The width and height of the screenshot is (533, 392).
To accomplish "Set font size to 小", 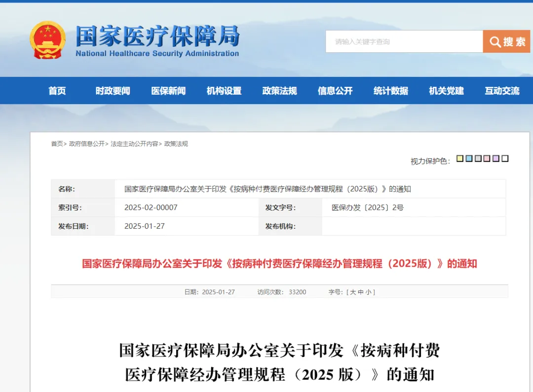I will coord(369,292).
